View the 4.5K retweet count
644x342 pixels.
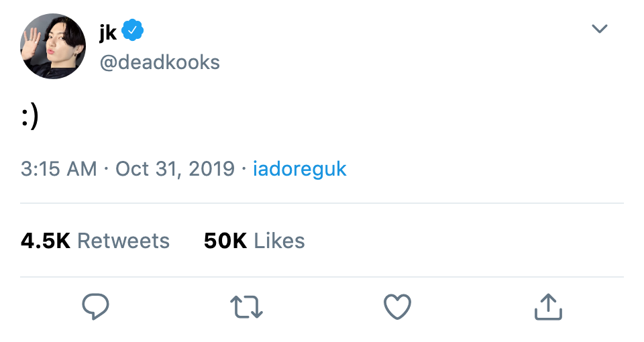[x=46, y=241]
